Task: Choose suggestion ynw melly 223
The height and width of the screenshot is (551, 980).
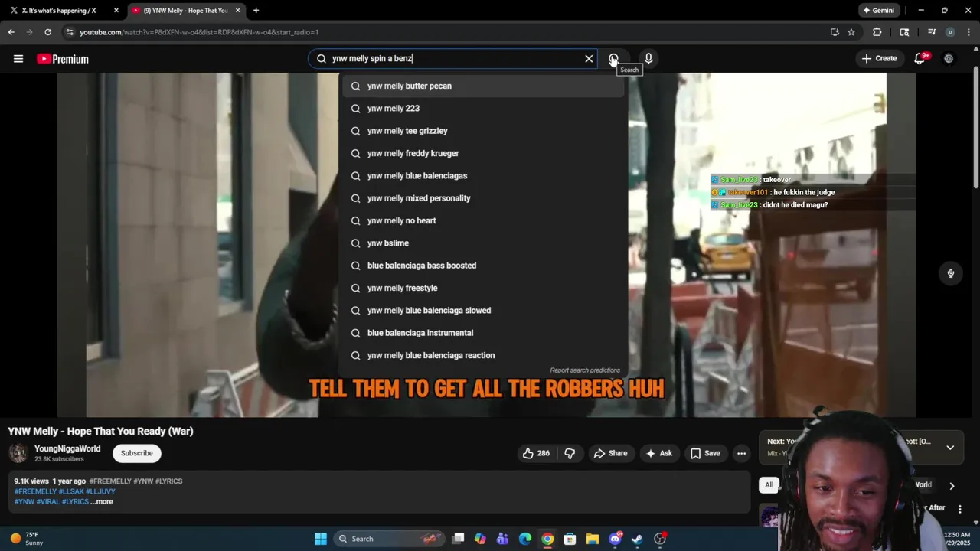Action: (x=483, y=109)
